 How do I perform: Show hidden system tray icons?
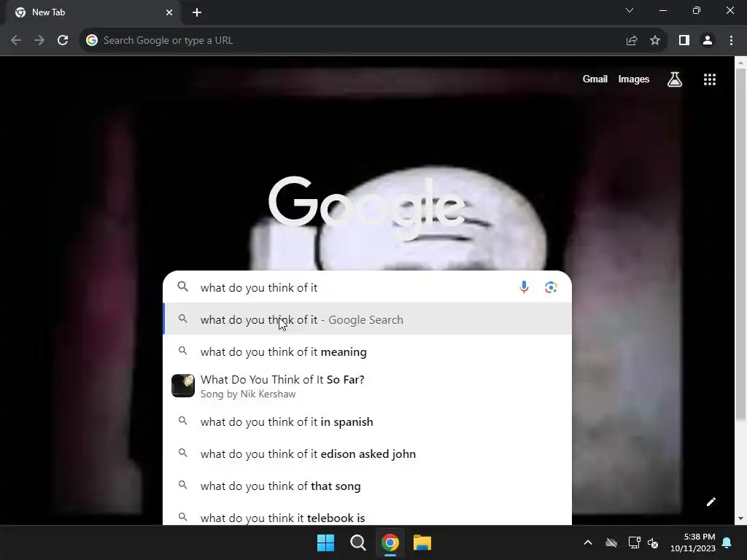tap(588, 542)
